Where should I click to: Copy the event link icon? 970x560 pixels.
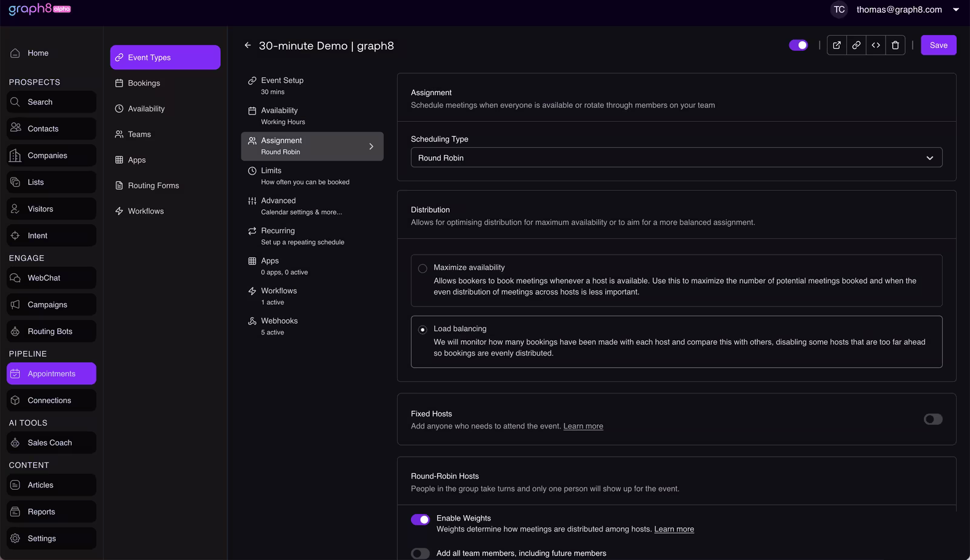pos(856,45)
